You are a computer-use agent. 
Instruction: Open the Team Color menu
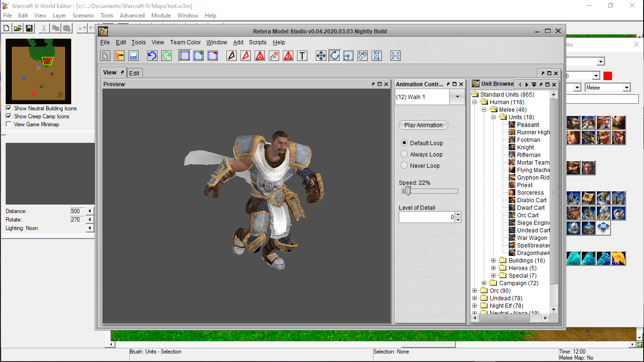(x=185, y=42)
